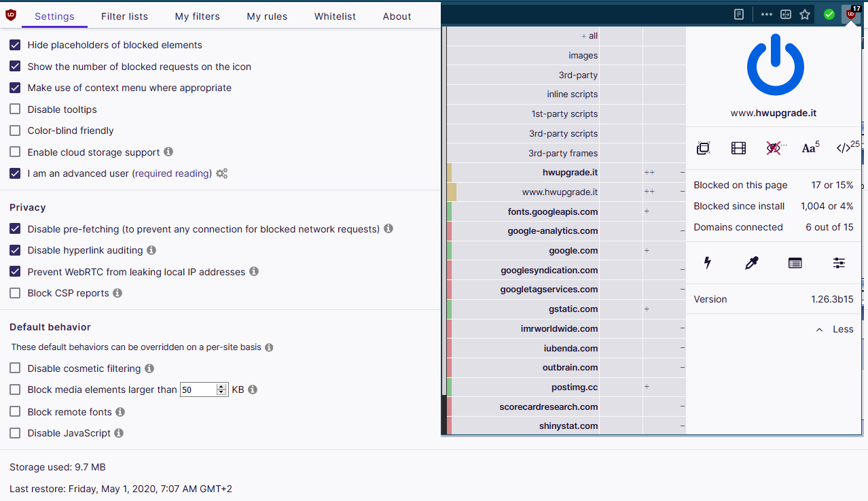Toggle Disable pre-fetching checkbox
868x501 pixels.
click(x=15, y=229)
